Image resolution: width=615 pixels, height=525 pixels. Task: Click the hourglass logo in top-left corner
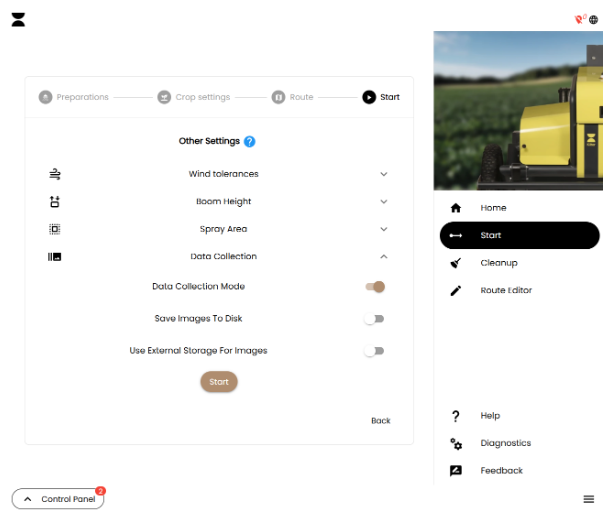pyautogui.click(x=18, y=20)
